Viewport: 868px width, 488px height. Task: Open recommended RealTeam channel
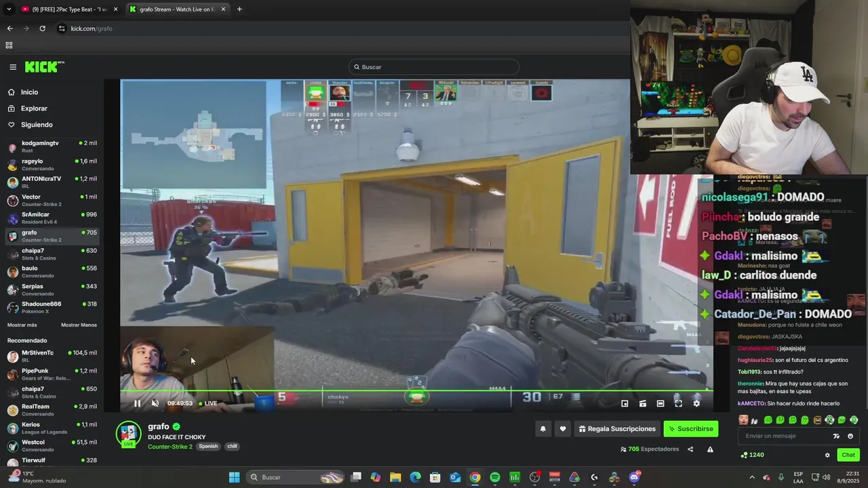[52, 409]
